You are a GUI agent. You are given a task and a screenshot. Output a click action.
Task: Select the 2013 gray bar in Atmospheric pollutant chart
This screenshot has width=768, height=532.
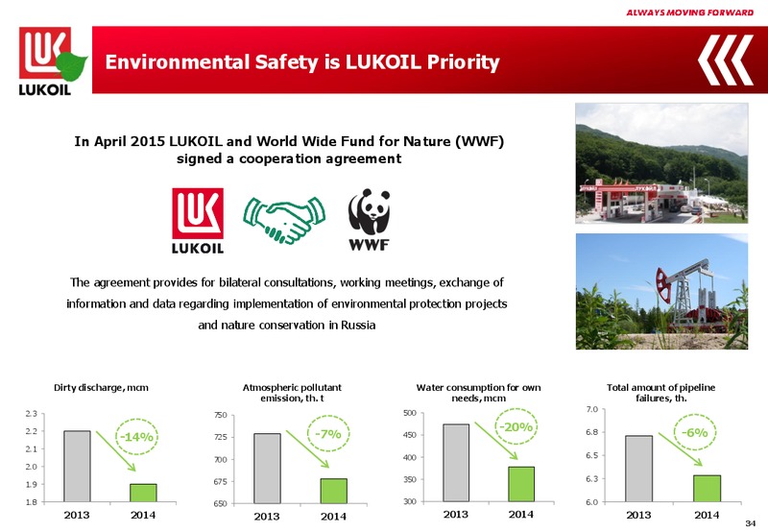(x=268, y=469)
